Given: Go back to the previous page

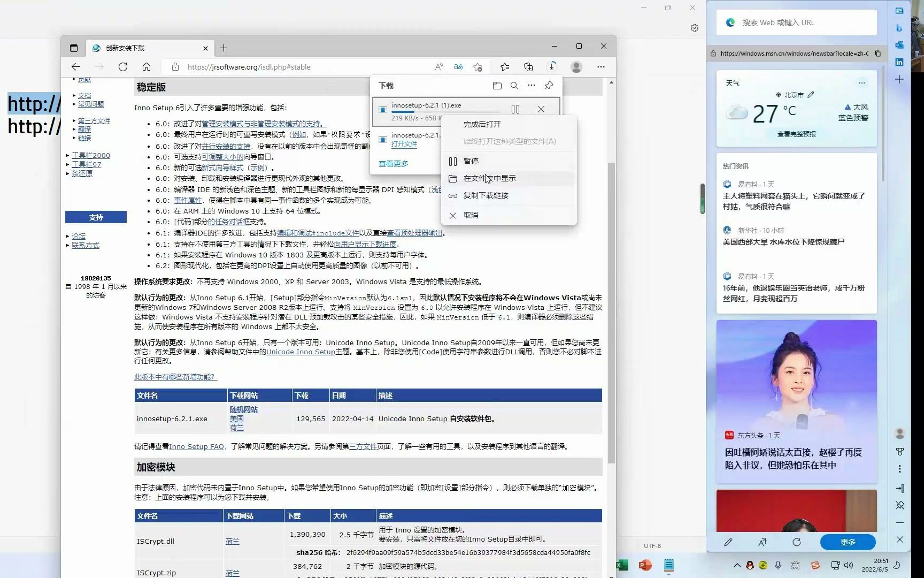Looking at the screenshot, I should point(76,67).
